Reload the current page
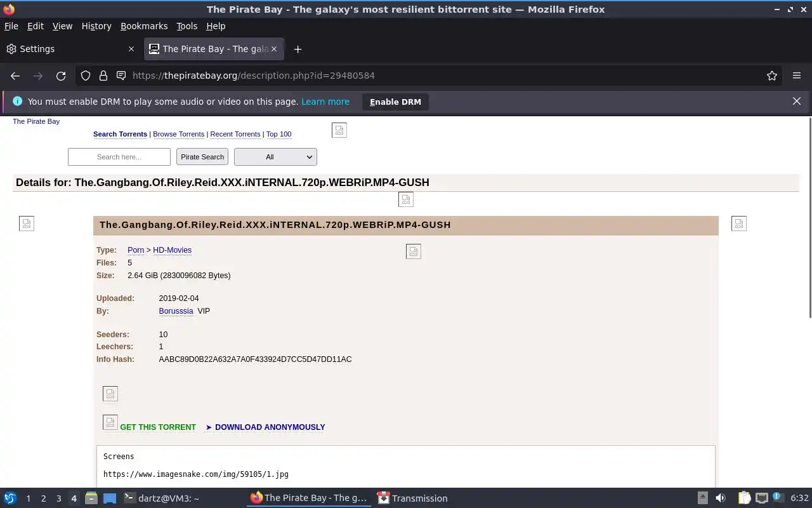 pos(61,76)
